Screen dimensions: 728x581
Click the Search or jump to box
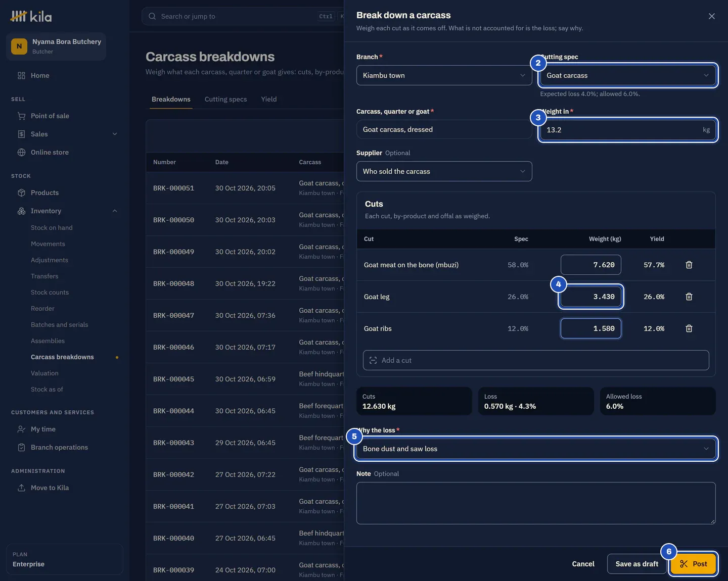point(243,16)
